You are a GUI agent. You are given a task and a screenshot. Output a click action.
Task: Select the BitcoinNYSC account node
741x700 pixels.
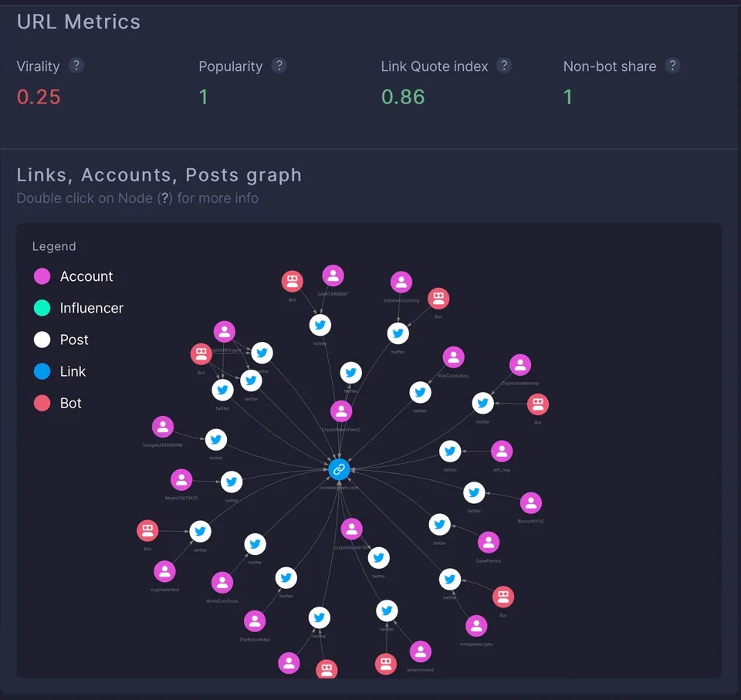pos(531,503)
